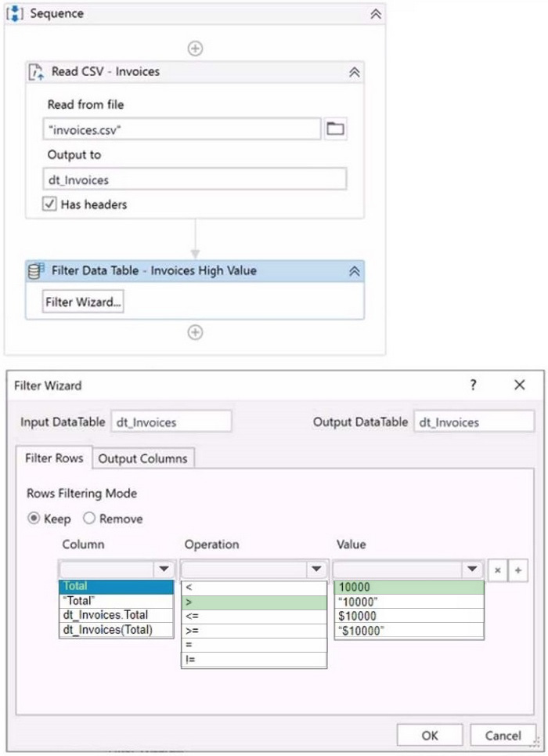The image size is (548, 756).
Task: Click the plus icon below Filter Data Table
Action: tap(195, 332)
